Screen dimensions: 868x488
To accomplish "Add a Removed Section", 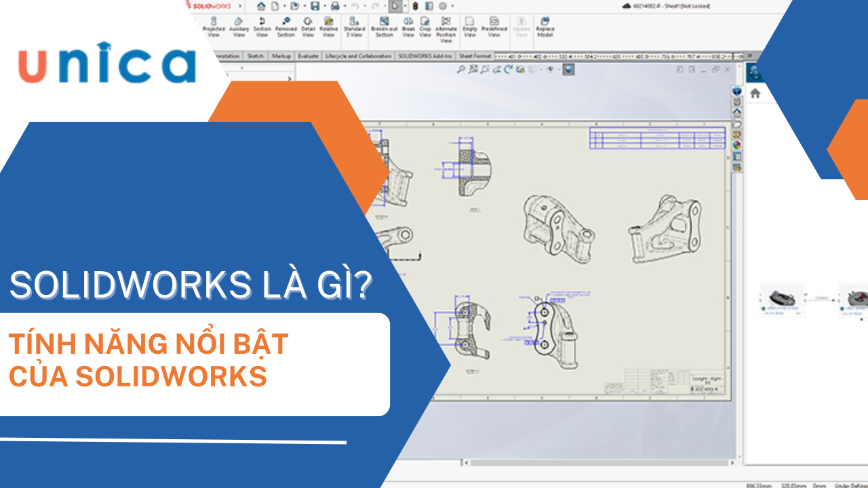I will 285,26.
